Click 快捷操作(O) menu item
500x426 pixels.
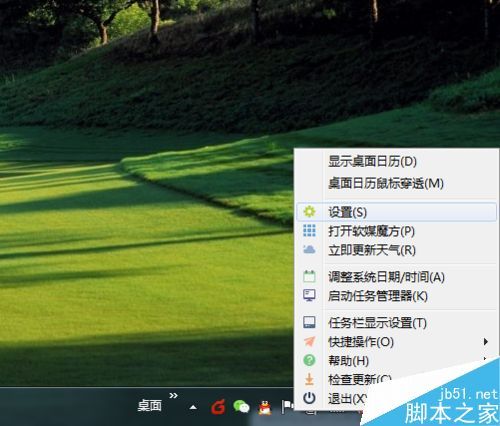pyautogui.click(x=396, y=342)
